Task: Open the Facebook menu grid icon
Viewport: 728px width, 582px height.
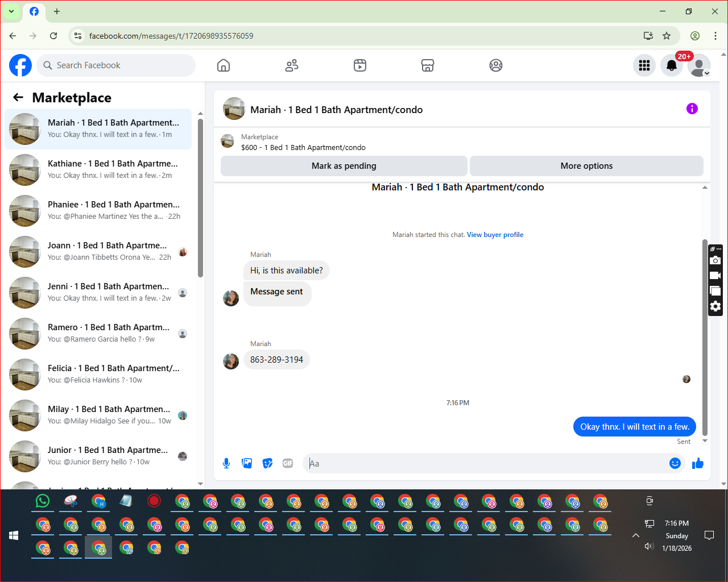Action: (644, 65)
